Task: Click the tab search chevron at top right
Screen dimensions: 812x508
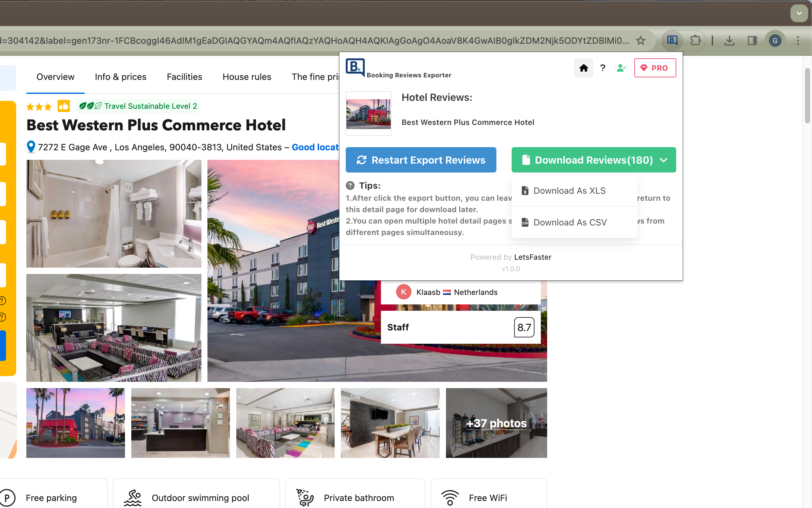Action: coord(799,13)
